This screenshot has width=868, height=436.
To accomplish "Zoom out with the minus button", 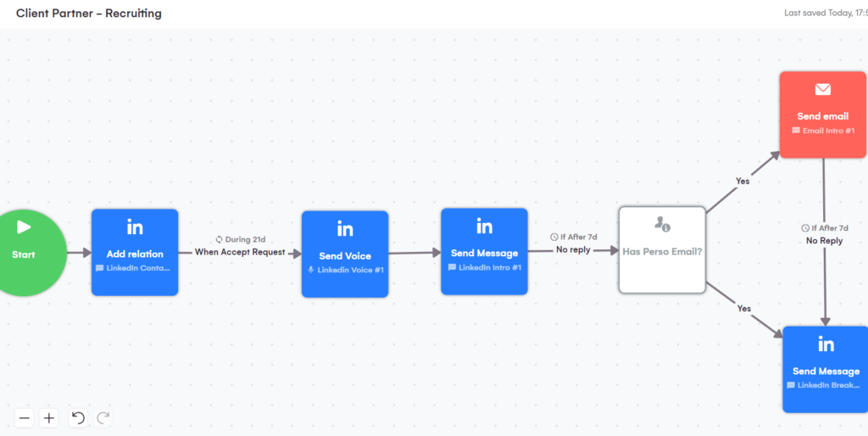I will tap(24, 417).
